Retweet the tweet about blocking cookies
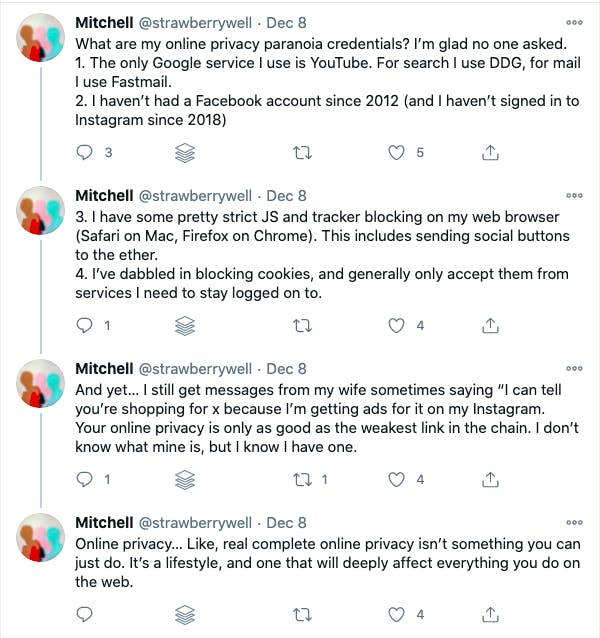The image size is (600, 638). [302, 326]
